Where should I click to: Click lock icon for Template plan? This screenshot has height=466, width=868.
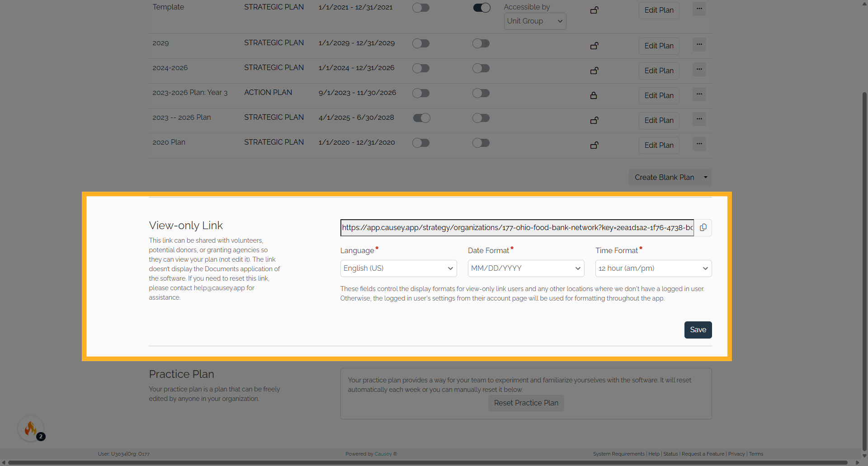tap(594, 10)
